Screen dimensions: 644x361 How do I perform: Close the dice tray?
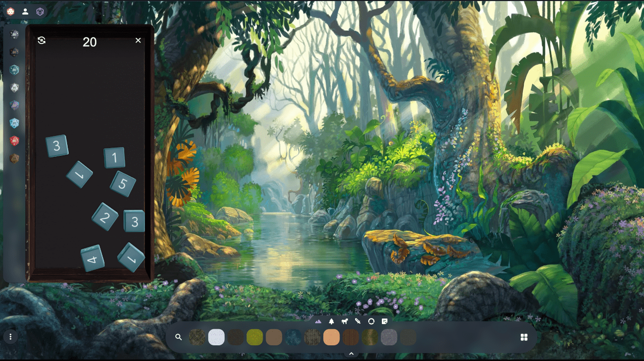138,40
